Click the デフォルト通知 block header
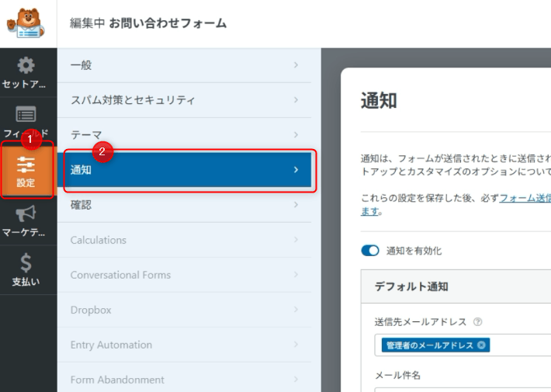The height and width of the screenshot is (392, 551). (x=456, y=286)
